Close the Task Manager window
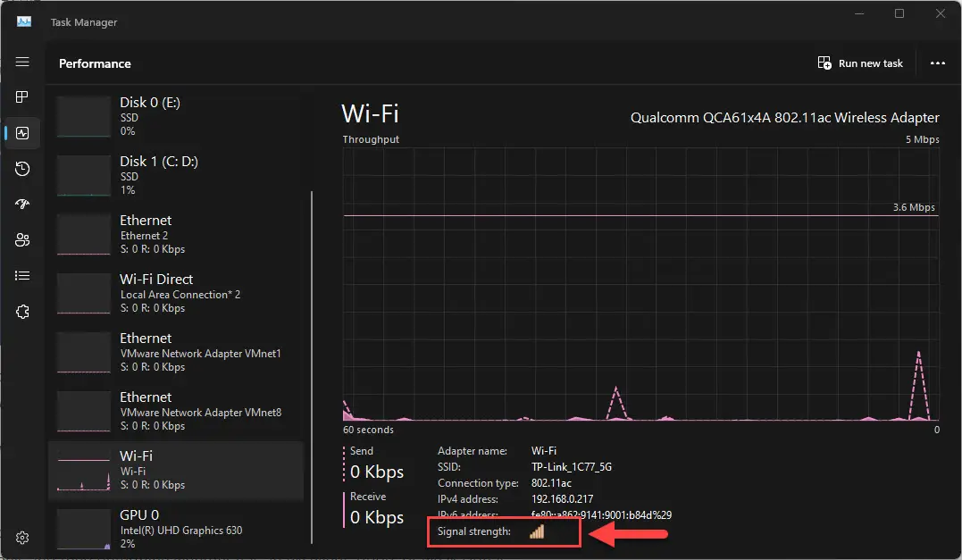The height and width of the screenshot is (560, 962). [x=940, y=13]
